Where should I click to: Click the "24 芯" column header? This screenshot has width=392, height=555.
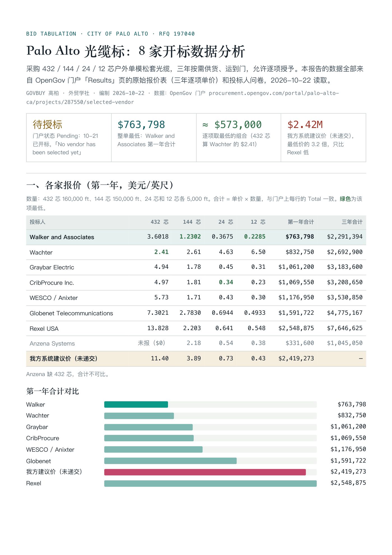(x=226, y=222)
